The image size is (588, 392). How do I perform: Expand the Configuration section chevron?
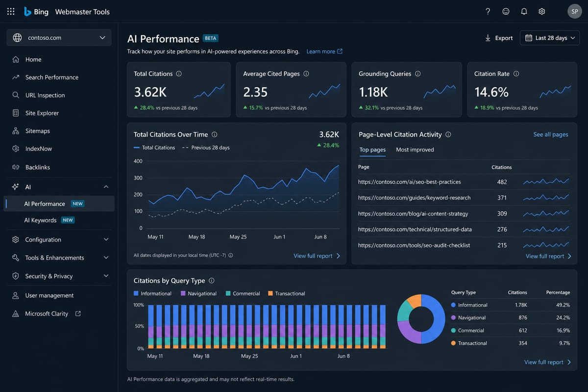click(106, 240)
